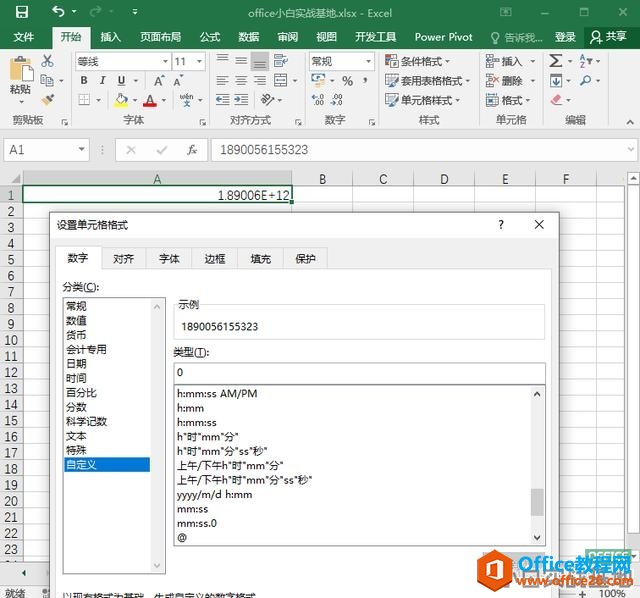Click the Find and Select magnifier icon

click(x=586, y=80)
